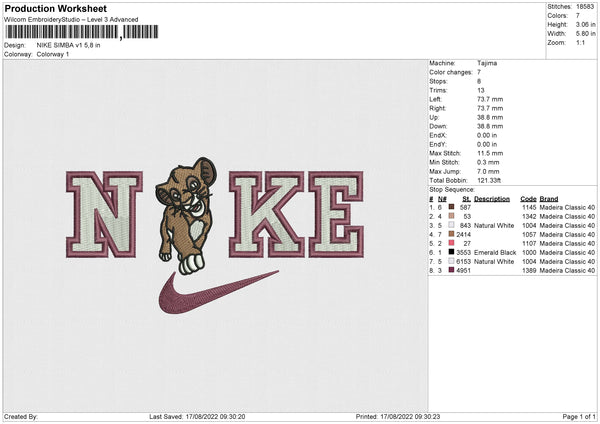Viewport: 600px width, 424px height.
Task: Click the 'Created By:' footer label
Action: click(21, 416)
